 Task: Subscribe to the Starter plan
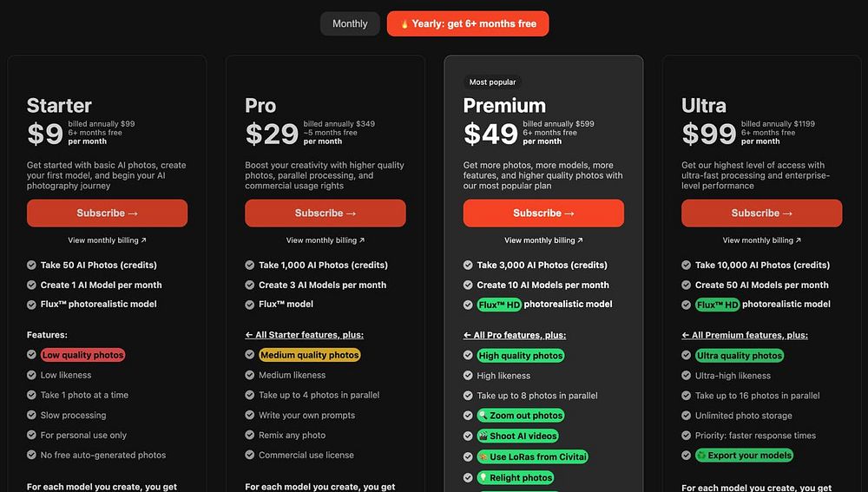coord(107,213)
